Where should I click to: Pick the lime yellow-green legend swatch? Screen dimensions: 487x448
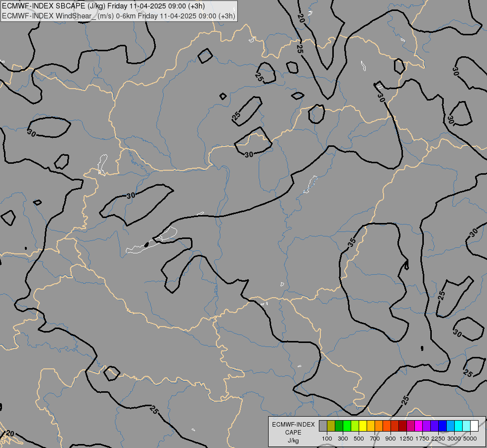pyautogui.click(x=355, y=426)
